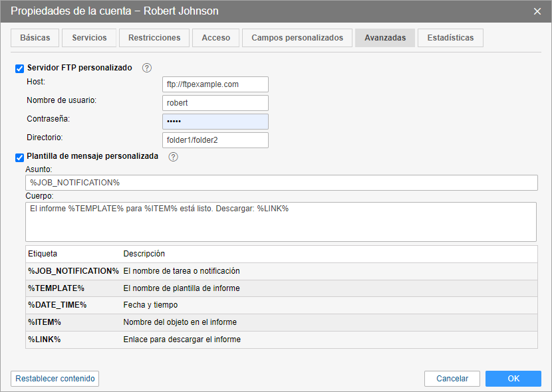Click the Directorio input field
This screenshot has width=552, height=392.
[215, 140]
